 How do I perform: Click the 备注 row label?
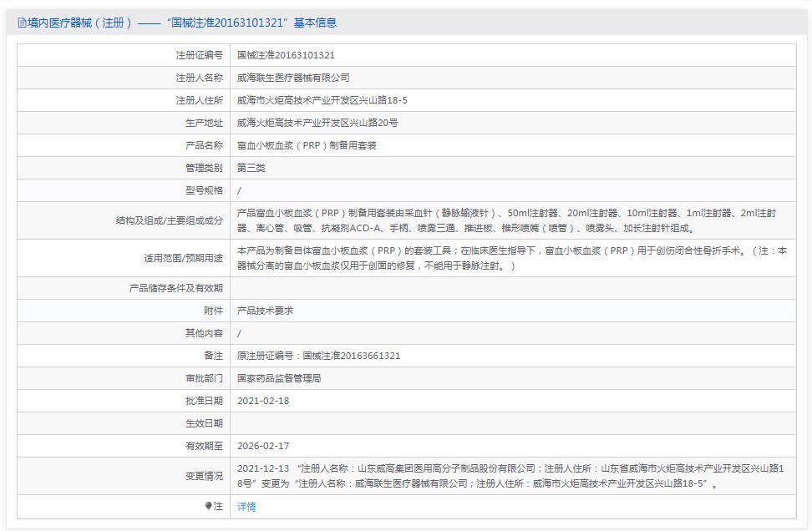coord(213,356)
